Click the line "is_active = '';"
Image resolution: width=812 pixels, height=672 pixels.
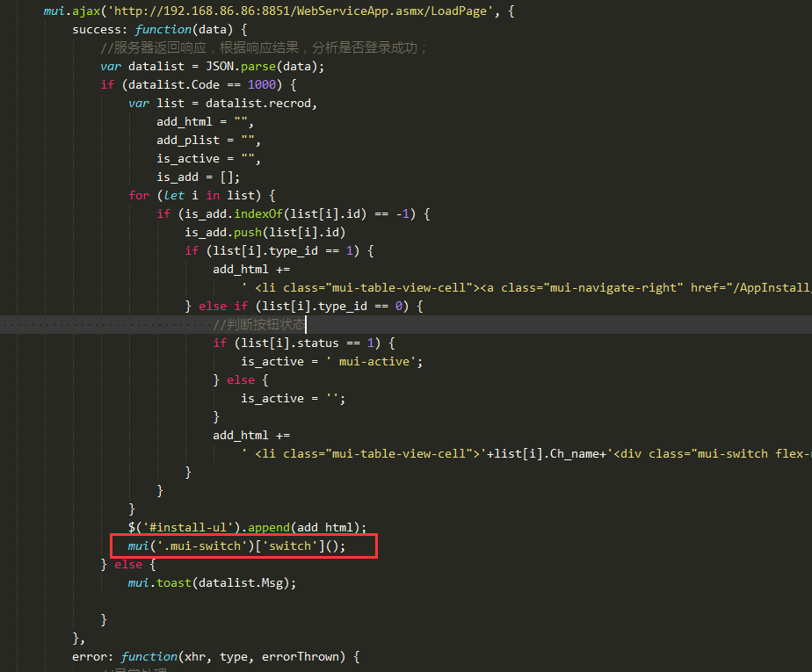click(x=293, y=399)
